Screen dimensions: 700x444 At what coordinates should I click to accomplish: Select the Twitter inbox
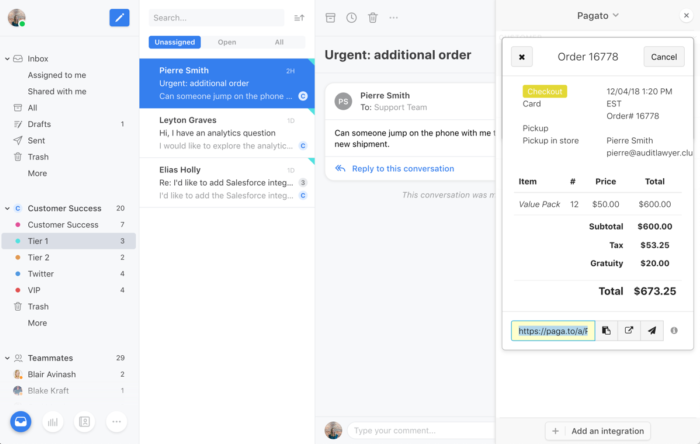point(69,274)
